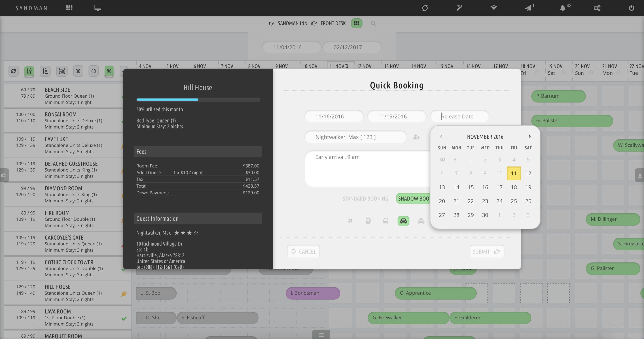Open the apps grid icon in top bar

pyautogui.click(x=69, y=8)
